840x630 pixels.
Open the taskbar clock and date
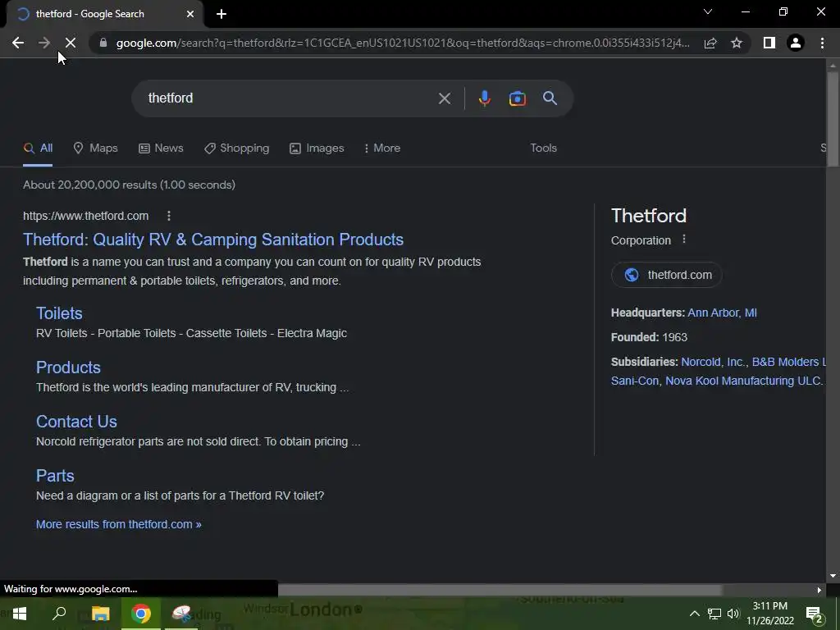coord(770,614)
